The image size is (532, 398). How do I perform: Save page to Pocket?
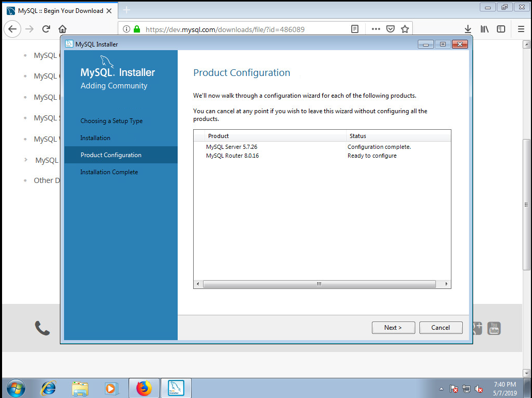tap(390, 29)
